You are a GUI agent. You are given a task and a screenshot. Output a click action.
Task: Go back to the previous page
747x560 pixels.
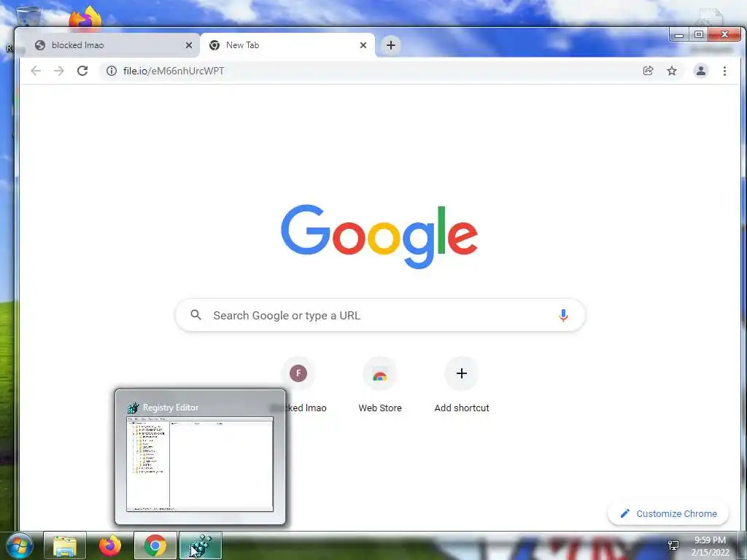36,71
